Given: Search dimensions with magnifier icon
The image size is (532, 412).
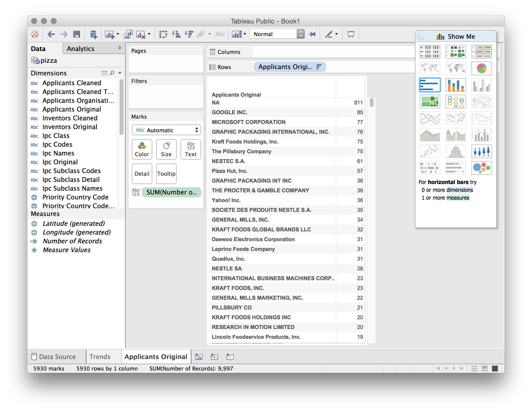Looking at the screenshot, I should point(112,73).
